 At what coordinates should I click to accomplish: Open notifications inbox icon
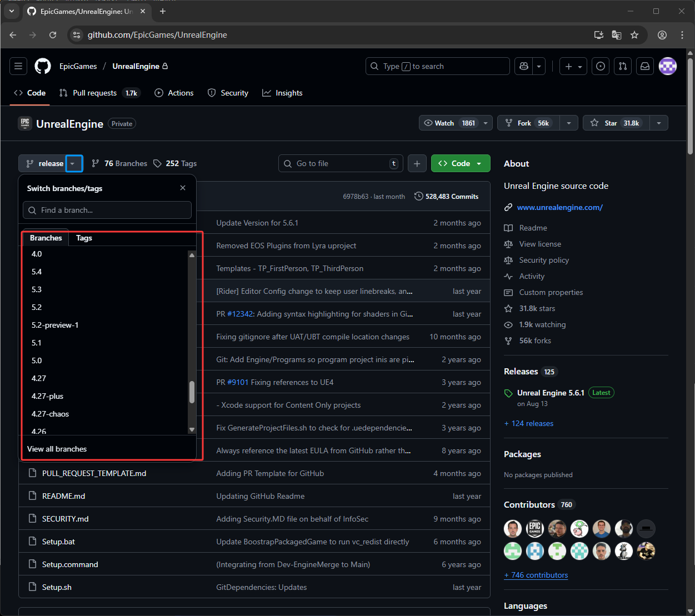click(x=645, y=66)
